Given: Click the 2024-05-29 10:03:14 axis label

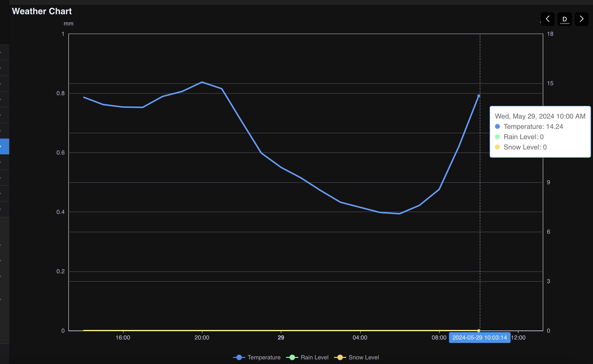Looking at the screenshot, I should 480,338.
